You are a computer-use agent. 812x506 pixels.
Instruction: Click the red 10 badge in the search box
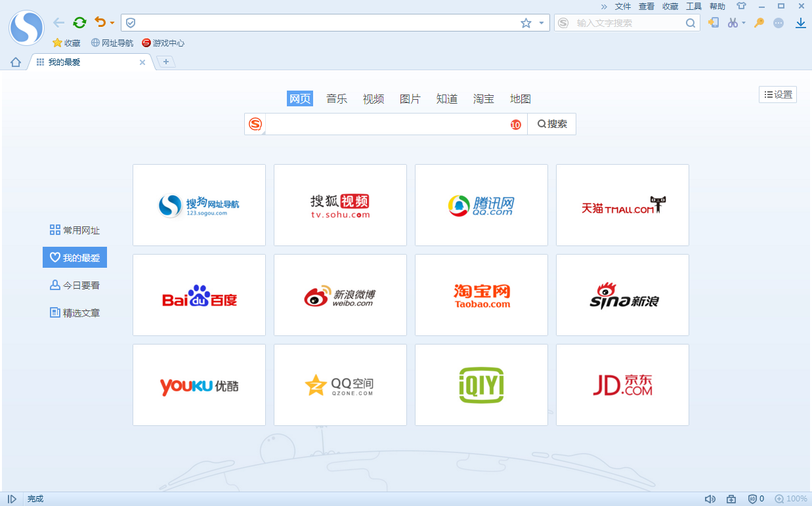tap(516, 125)
